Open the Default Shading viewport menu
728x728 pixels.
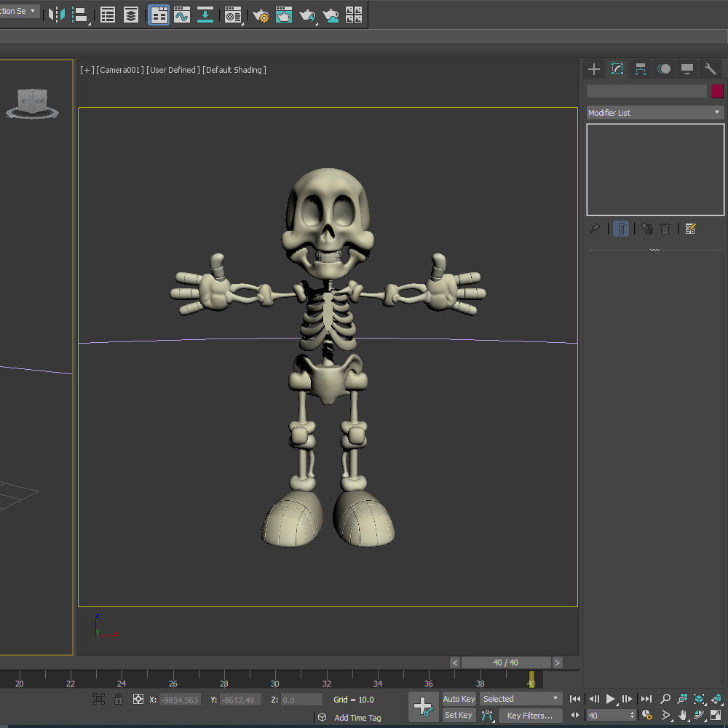(234, 70)
